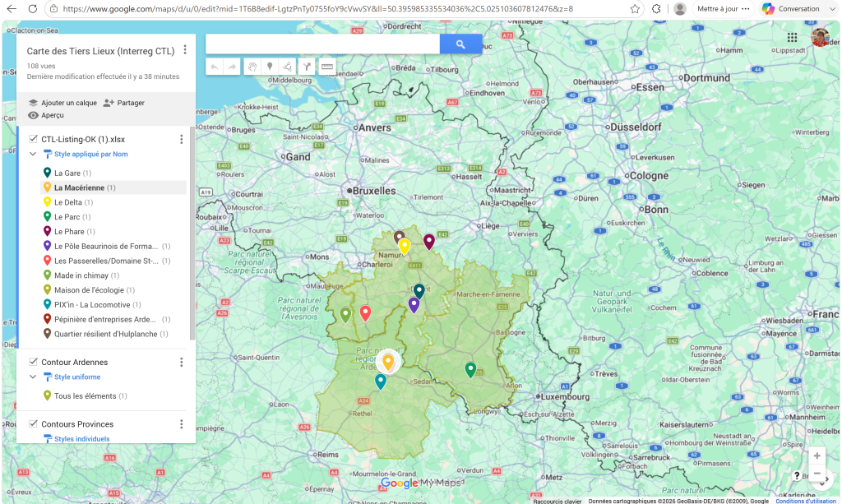The image size is (842, 504).
Task: Collapse the CTL-Listing-OK style list
Action: point(33,154)
